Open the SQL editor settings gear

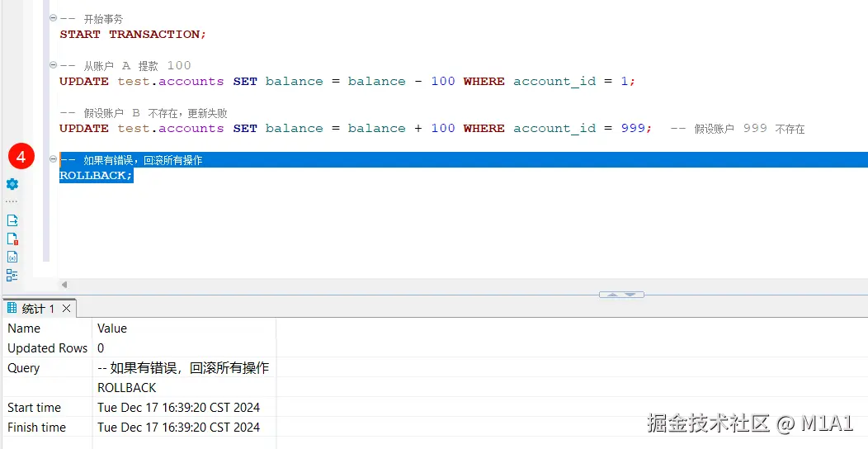coord(12,184)
